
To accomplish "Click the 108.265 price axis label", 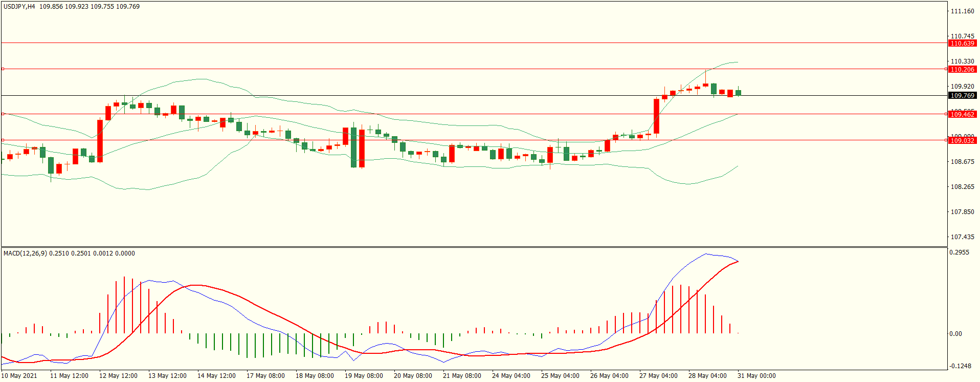I will (962, 187).
